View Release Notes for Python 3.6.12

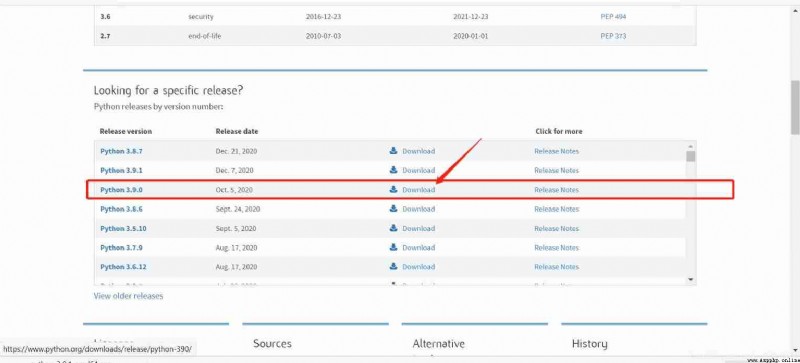click(557, 267)
